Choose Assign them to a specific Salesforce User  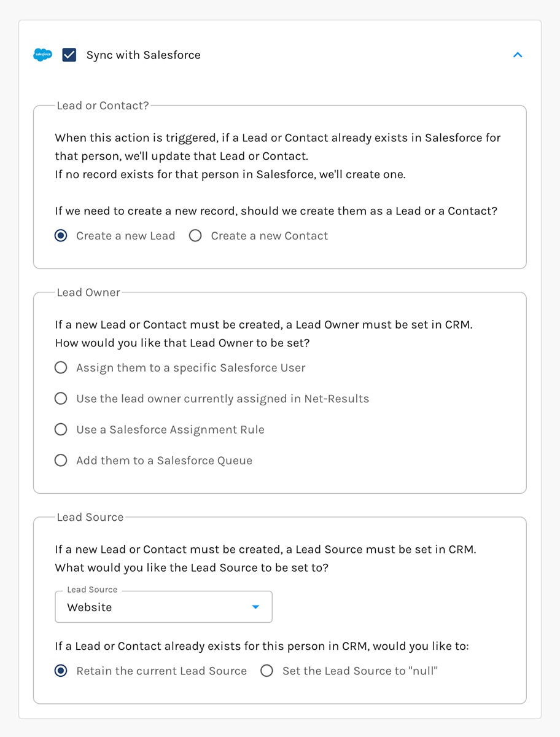61,368
